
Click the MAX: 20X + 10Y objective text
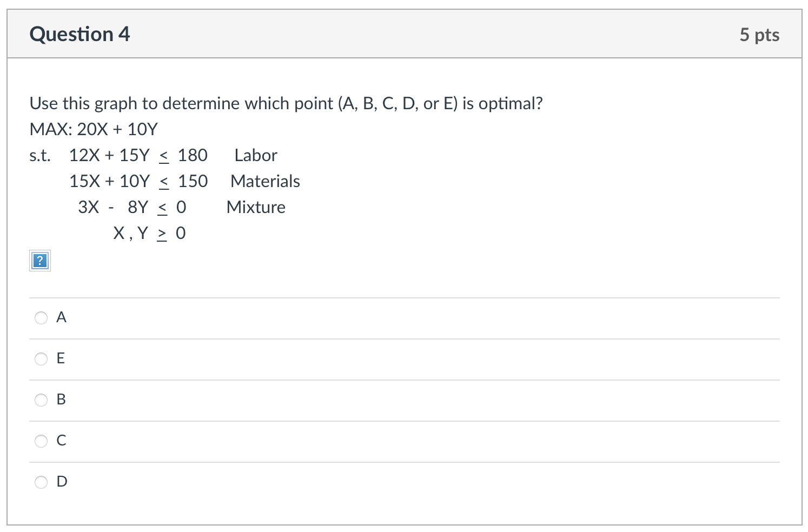pyautogui.click(x=93, y=129)
